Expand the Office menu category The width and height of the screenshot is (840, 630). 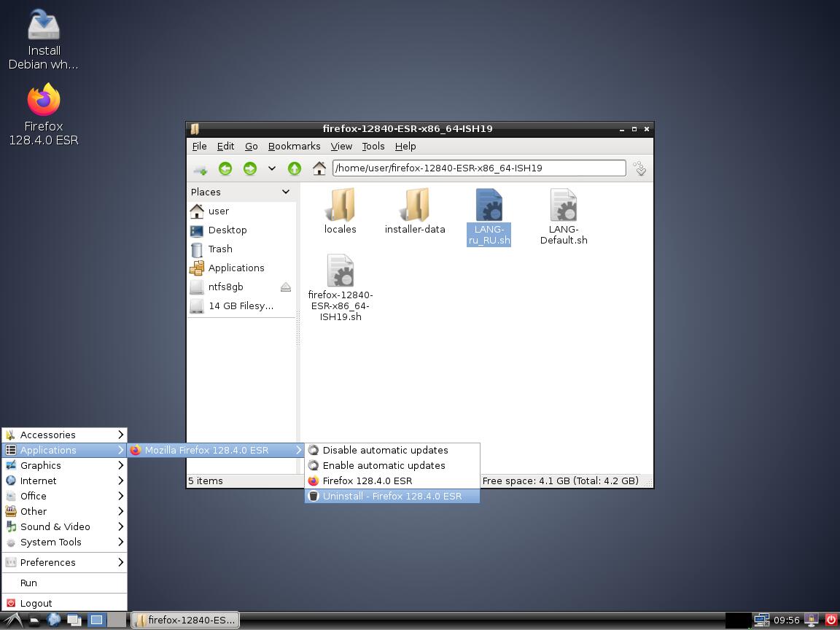[64, 496]
